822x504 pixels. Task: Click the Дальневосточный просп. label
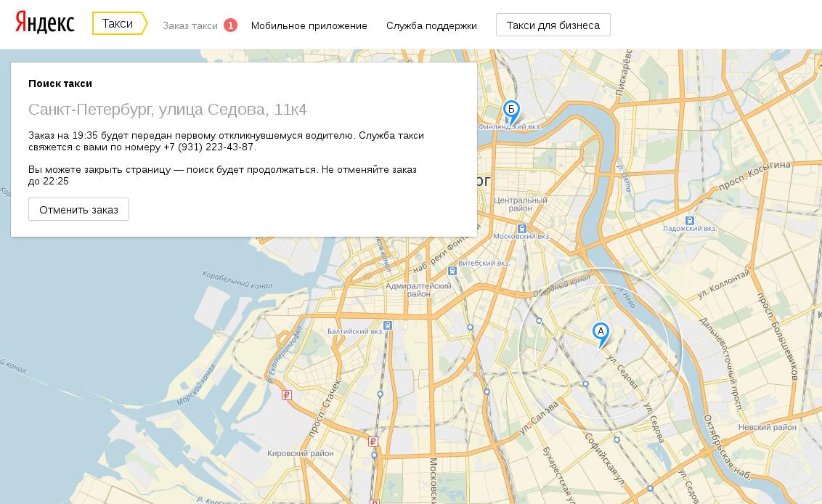click(721, 363)
